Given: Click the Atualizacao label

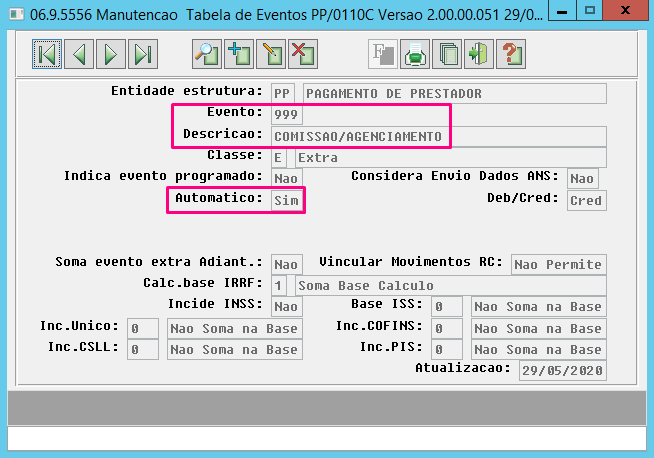Looking at the screenshot, I should pos(463,368).
